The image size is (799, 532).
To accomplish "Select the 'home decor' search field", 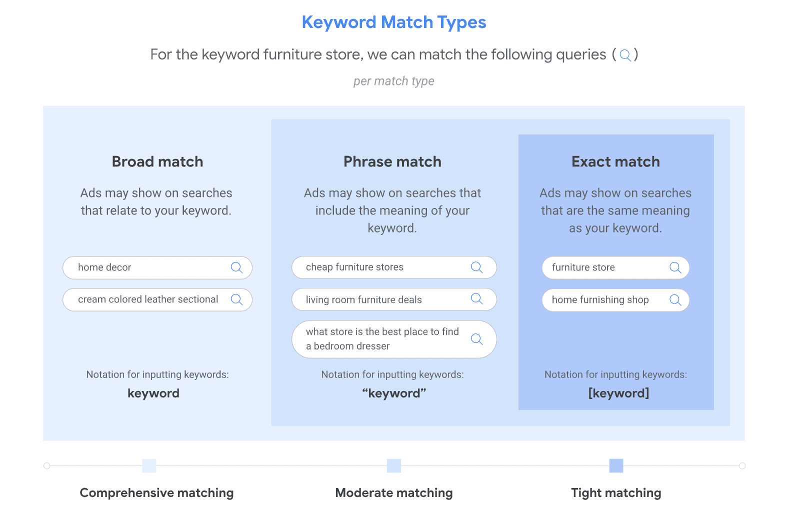I will click(x=150, y=267).
